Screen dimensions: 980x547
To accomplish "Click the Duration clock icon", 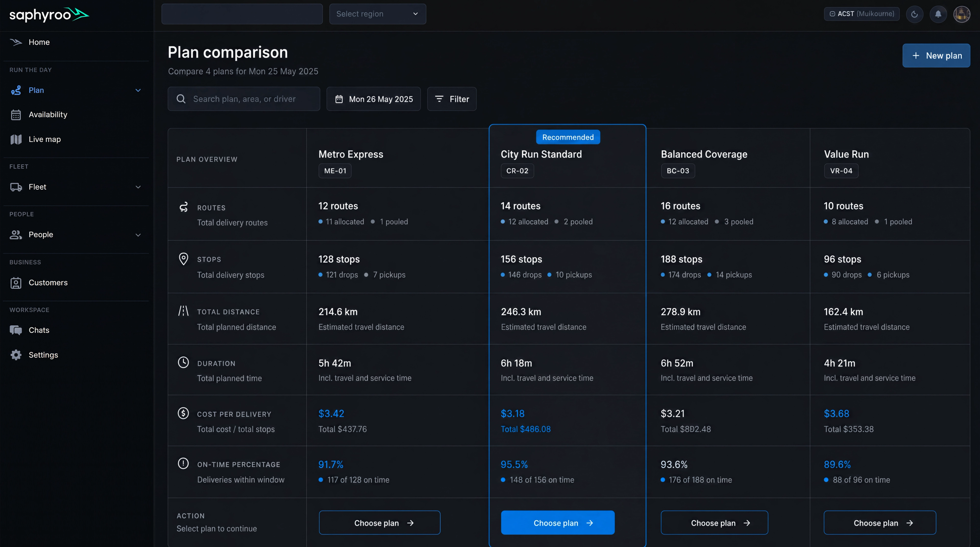I will point(183,362).
